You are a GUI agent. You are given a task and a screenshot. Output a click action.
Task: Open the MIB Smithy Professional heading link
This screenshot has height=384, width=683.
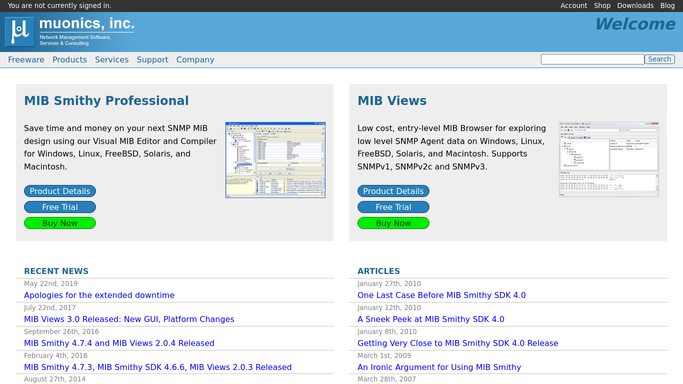click(106, 101)
